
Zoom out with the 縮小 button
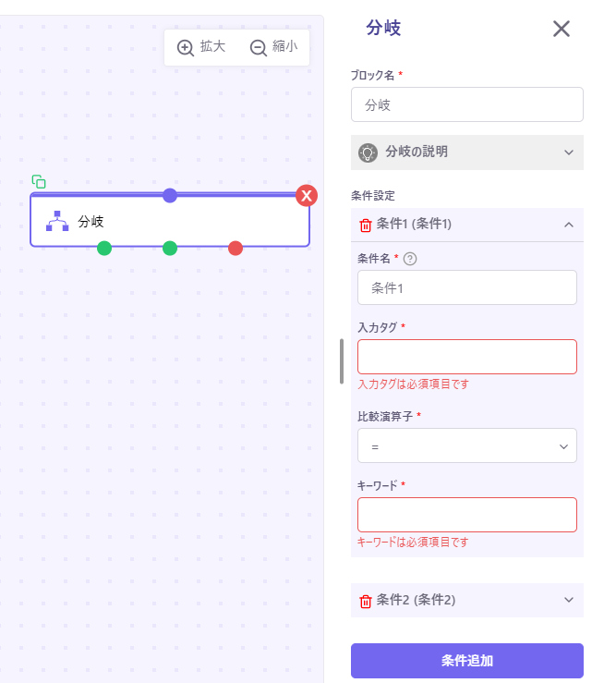point(273,46)
